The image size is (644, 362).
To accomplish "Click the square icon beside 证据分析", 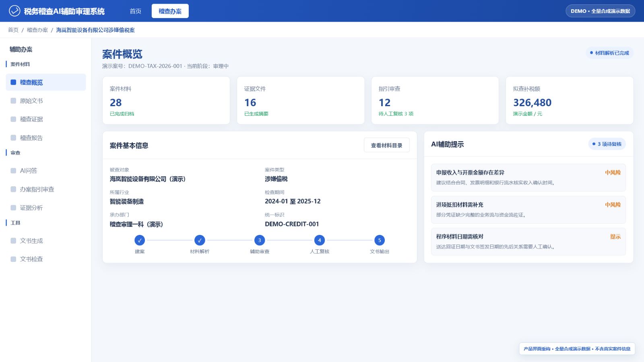I will click(x=13, y=208).
